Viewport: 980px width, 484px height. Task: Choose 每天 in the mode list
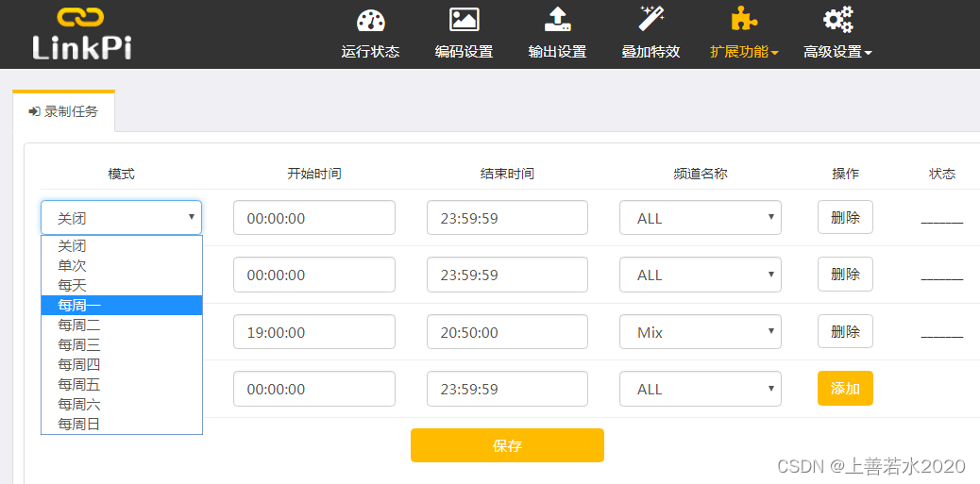(122, 286)
